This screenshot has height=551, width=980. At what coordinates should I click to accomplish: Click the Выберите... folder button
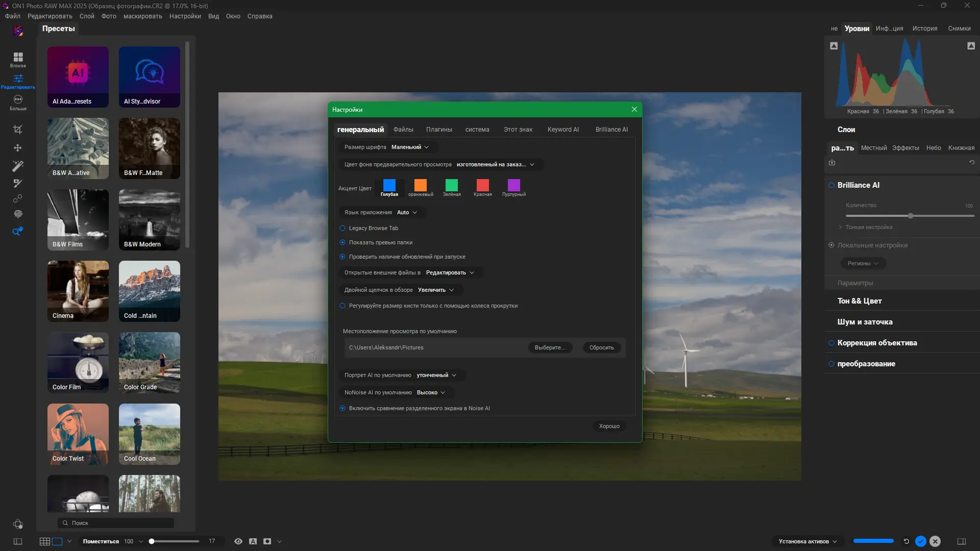point(550,347)
